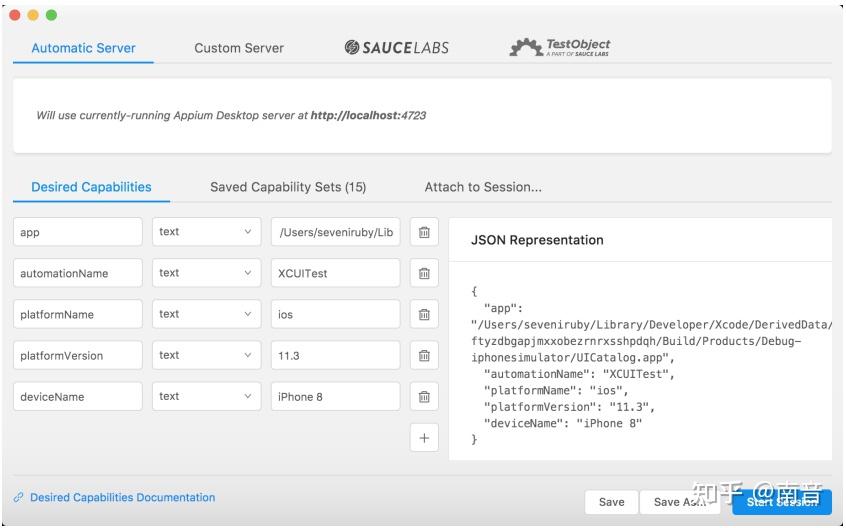Viewport: 846px width, 528px height.
Task: Click the platformVersion value field
Action: click(x=335, y=355)
